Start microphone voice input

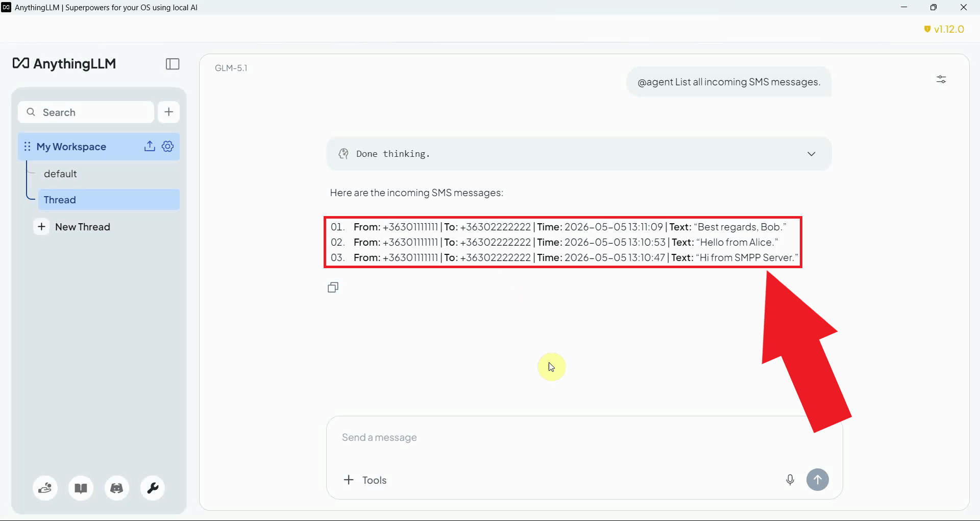[790, 480]
